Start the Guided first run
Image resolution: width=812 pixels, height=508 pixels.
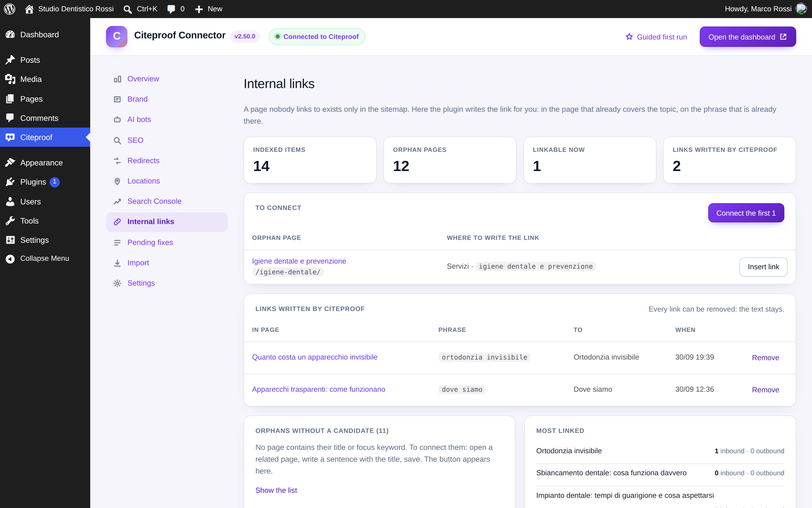[x=656, y=37]
